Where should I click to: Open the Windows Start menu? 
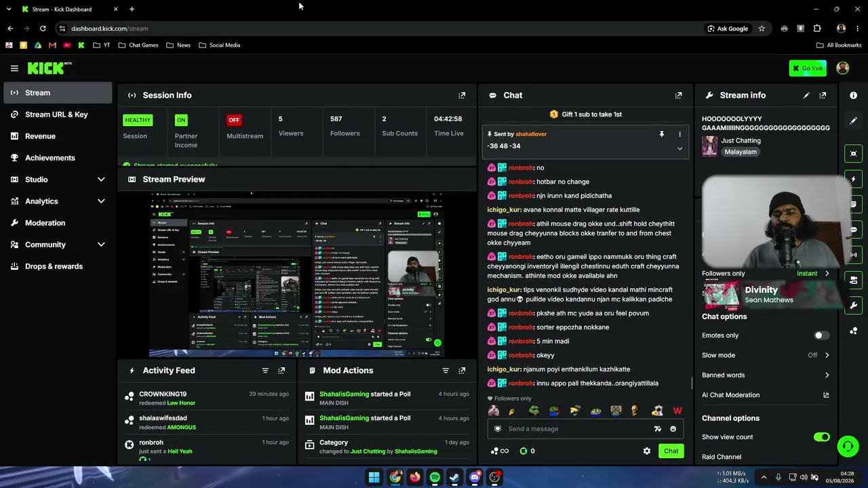click(x=374, y=477)
